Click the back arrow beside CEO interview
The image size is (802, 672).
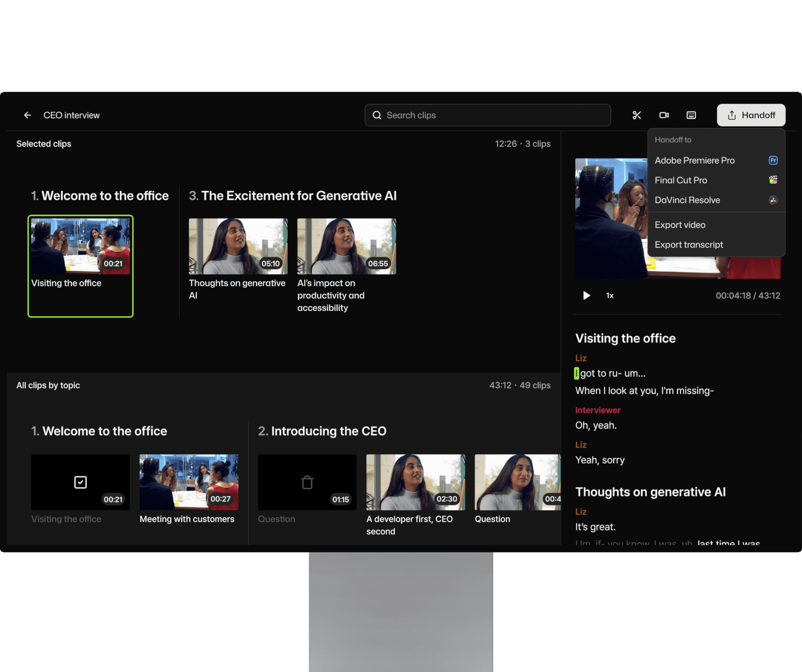tap(27, 115)
